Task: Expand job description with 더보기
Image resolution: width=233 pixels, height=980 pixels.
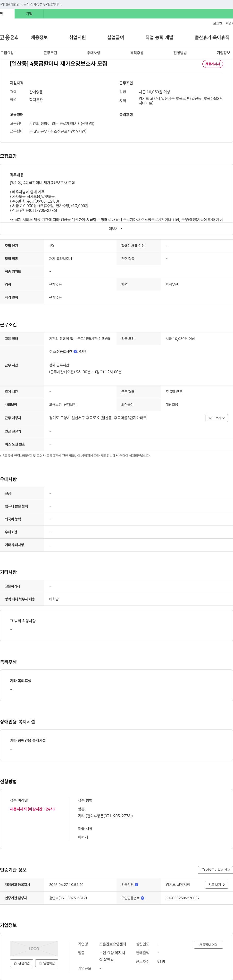Action: pyautogui.click(x=116, y=229)
